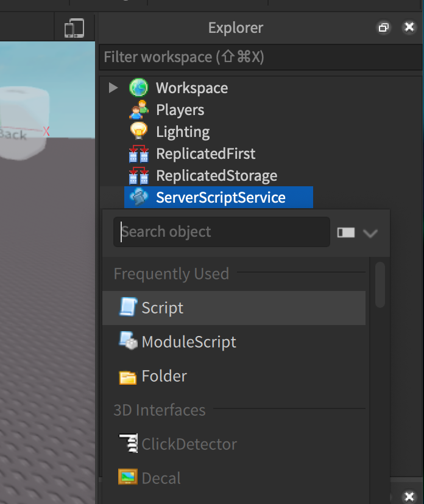Focus the Search object field

tap(222, 232)
